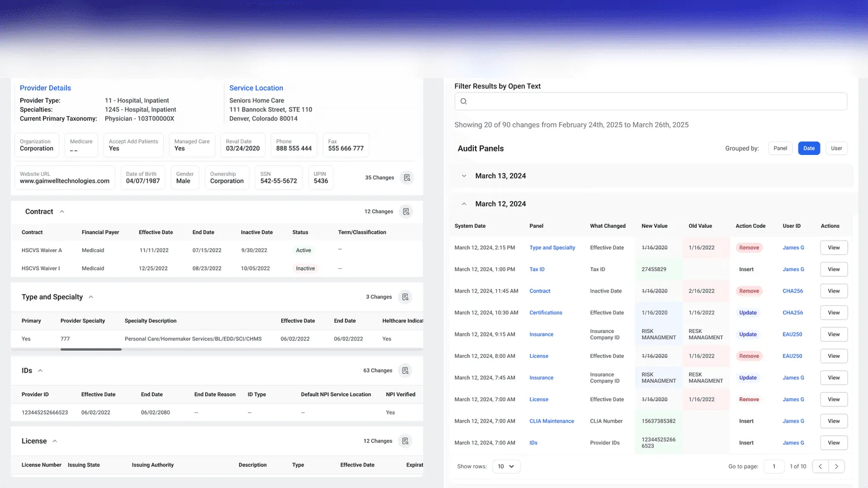Open Insurance link in 9:15 AM row
This screenshot has width=868, height=488.
coord(541,334)
